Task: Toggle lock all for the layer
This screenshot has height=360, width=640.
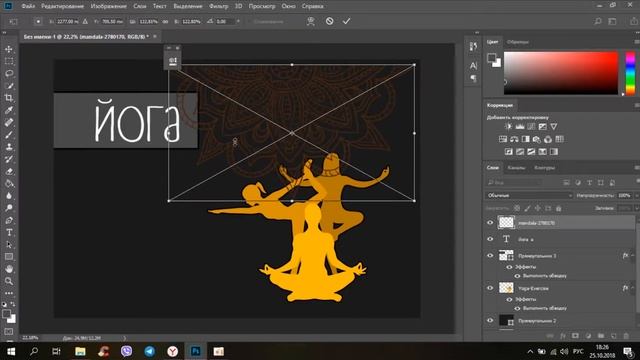Action: [x=559, y=208]
